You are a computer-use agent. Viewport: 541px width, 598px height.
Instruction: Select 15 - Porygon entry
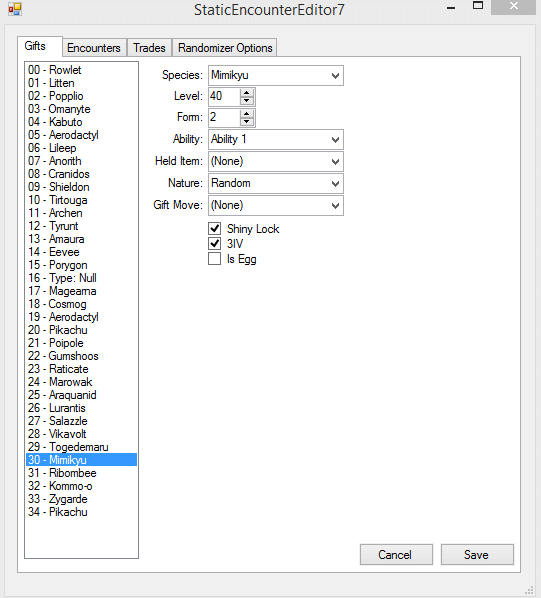[81, 265]
